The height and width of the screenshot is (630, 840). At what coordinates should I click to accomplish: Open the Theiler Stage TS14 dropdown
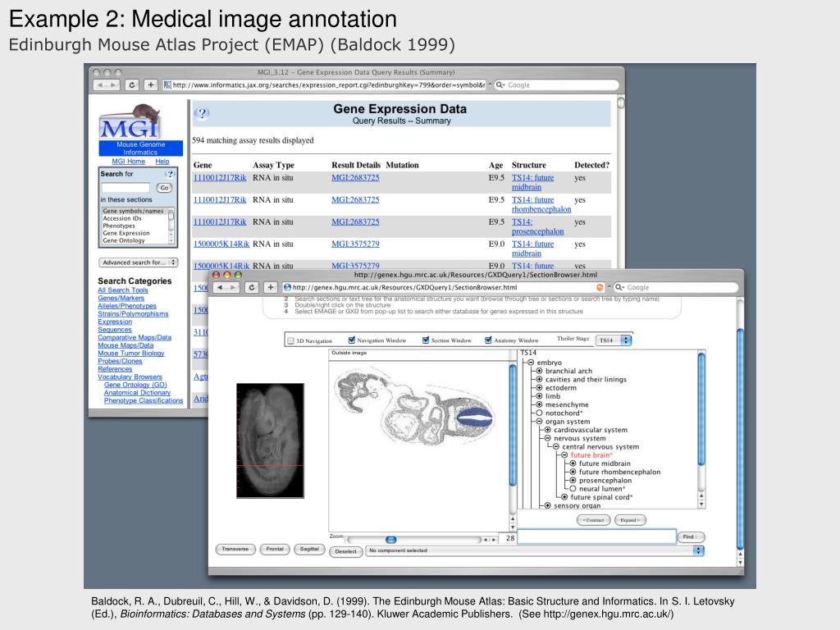click(x=614, y=340)
